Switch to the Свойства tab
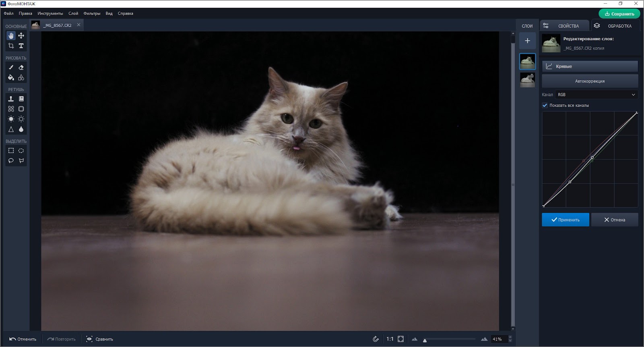 click(564, 26)
